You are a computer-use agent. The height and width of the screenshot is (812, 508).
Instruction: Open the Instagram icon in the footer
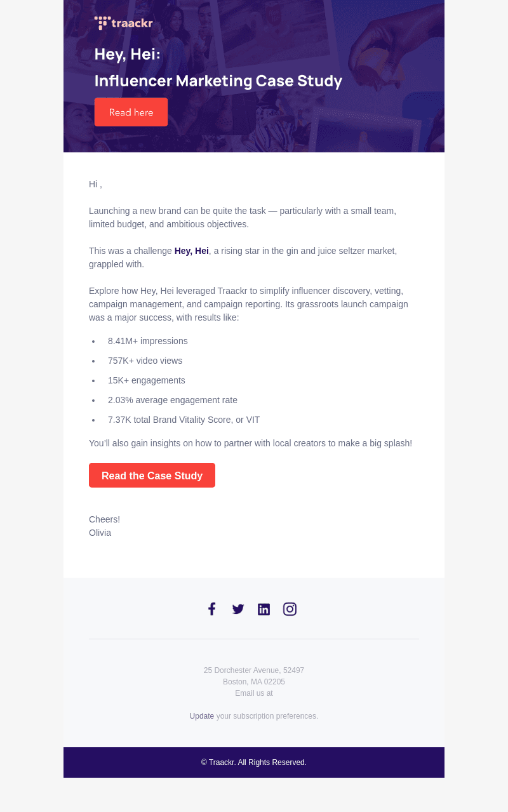(290, 609)
